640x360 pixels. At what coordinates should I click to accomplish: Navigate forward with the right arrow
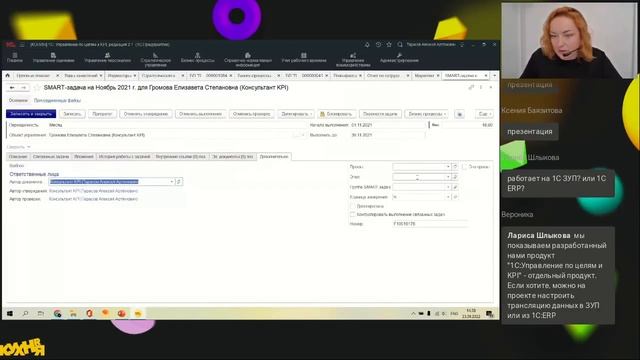tap(24, 88)
